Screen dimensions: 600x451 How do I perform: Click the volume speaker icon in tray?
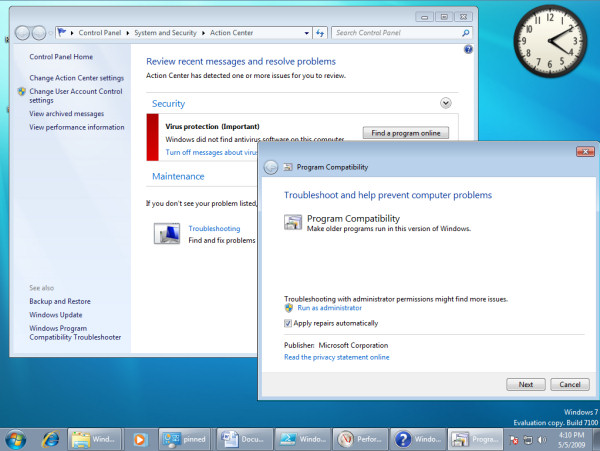point(542,440)
